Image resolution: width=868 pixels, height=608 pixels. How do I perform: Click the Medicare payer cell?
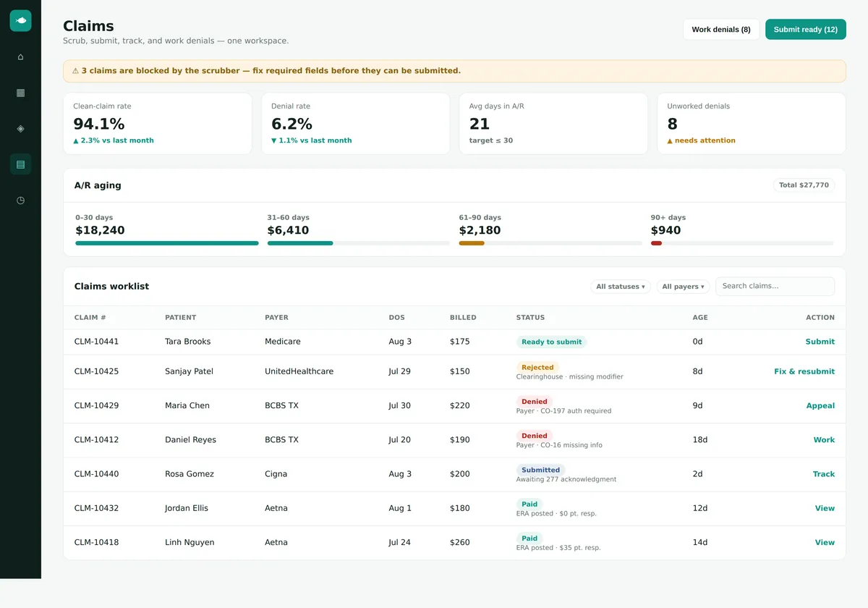pos(283,342)
